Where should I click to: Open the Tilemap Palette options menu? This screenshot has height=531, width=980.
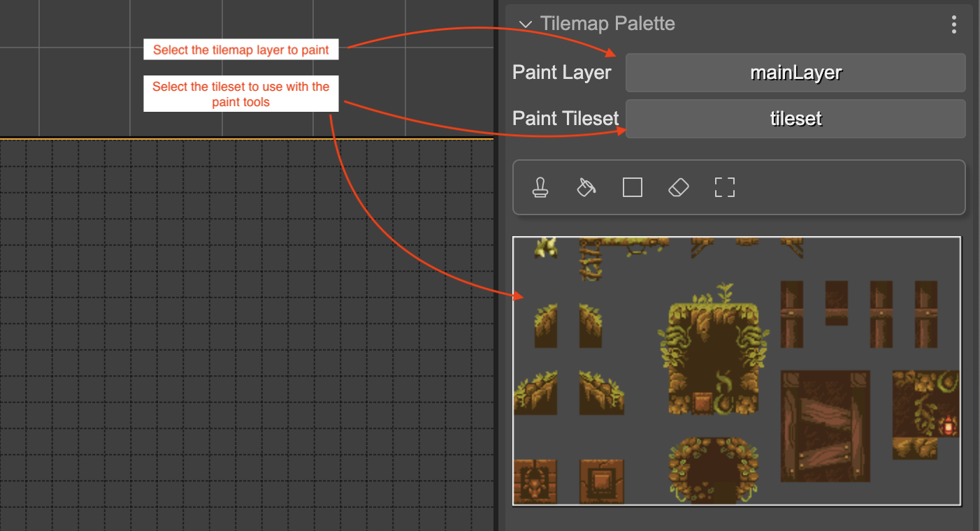tap(953, 24)
